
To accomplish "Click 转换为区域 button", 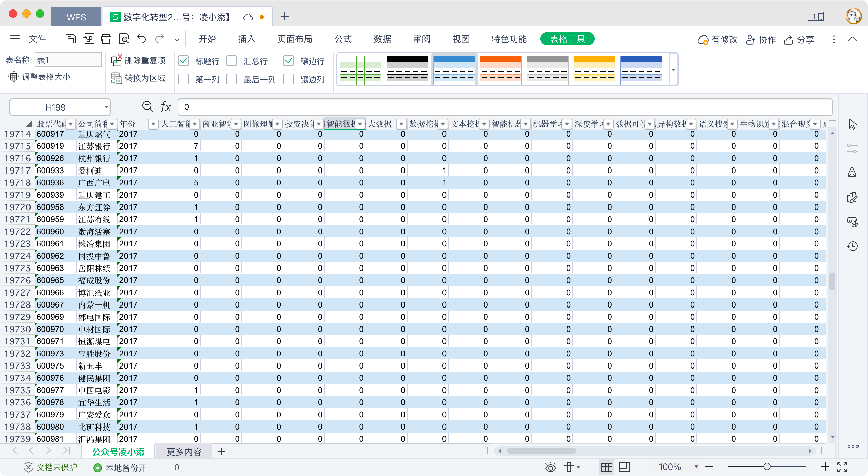I will pos(138,78).
